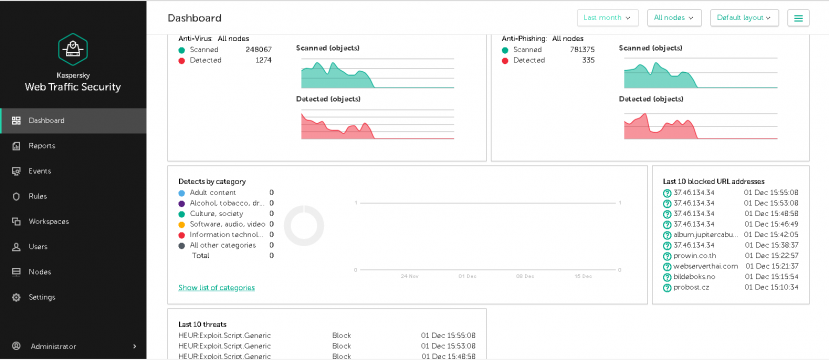Click the Dashboard sidebar icon

16,121
